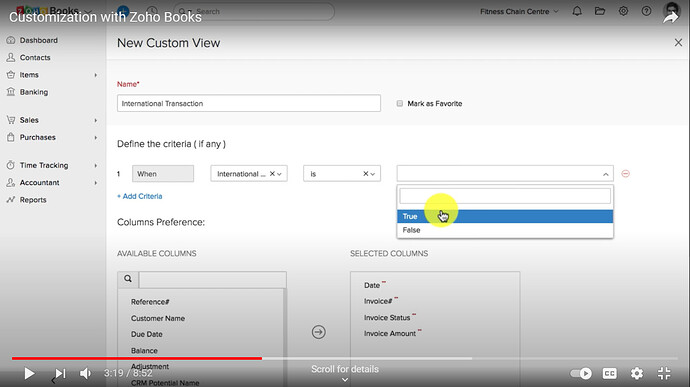Play the video
Image resolution: width=690 pixels, height=387 pixels.
[29, 373]
